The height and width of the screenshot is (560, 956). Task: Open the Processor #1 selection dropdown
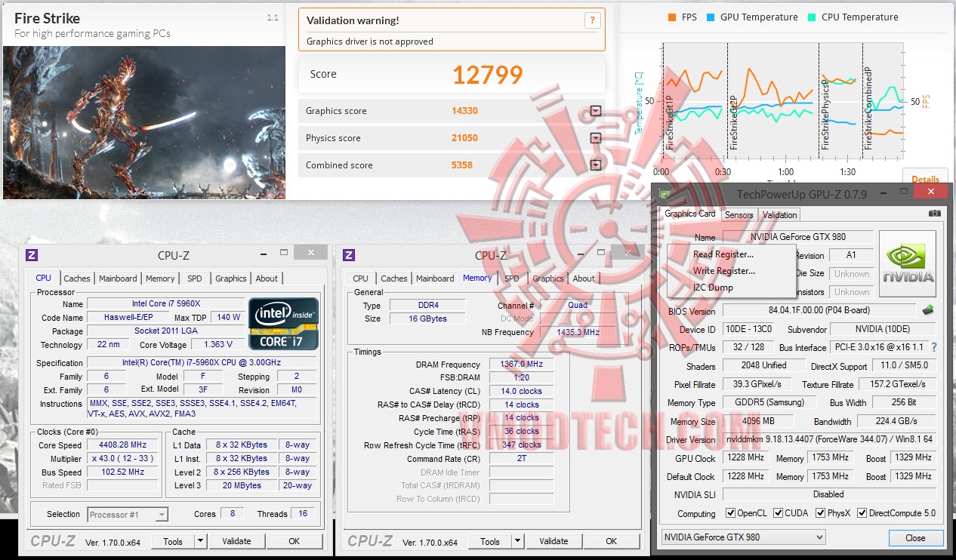tap(128, 515)
